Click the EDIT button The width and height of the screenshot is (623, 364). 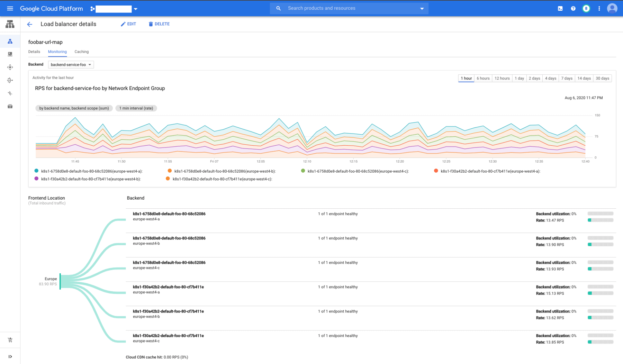[128, 24]
